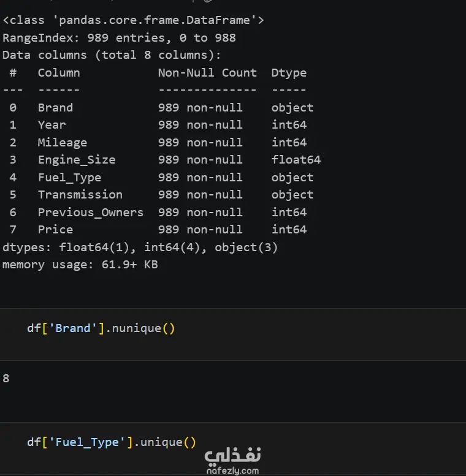Click the Dtype column header
This screenshot has width=466, height=476.
click(289, 73)
